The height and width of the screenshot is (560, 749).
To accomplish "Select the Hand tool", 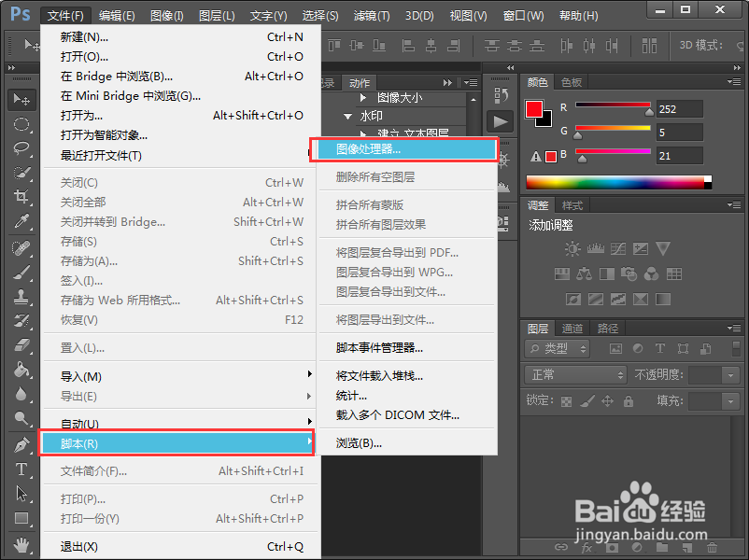I will tap(21, 547).
